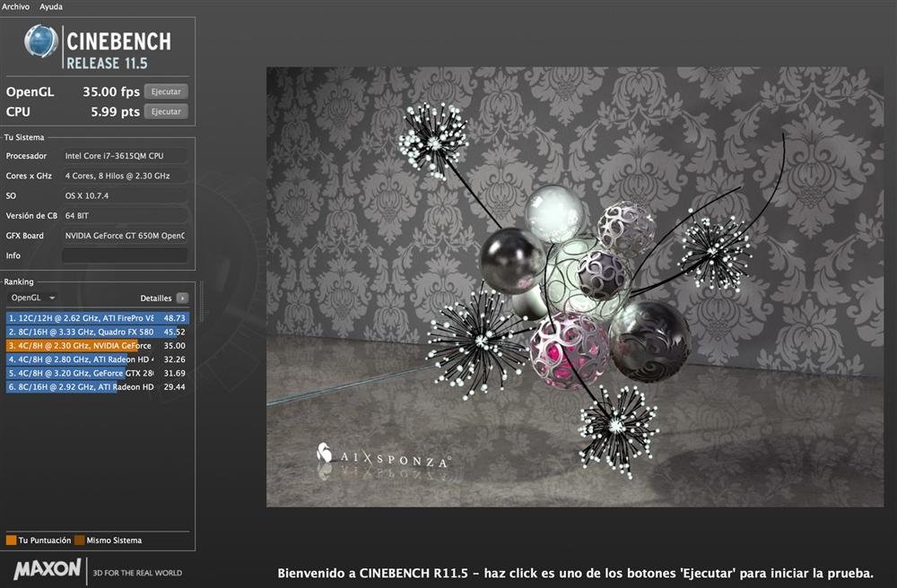Click the 45.52 score value
897x588 pixels.
(175, 332)
